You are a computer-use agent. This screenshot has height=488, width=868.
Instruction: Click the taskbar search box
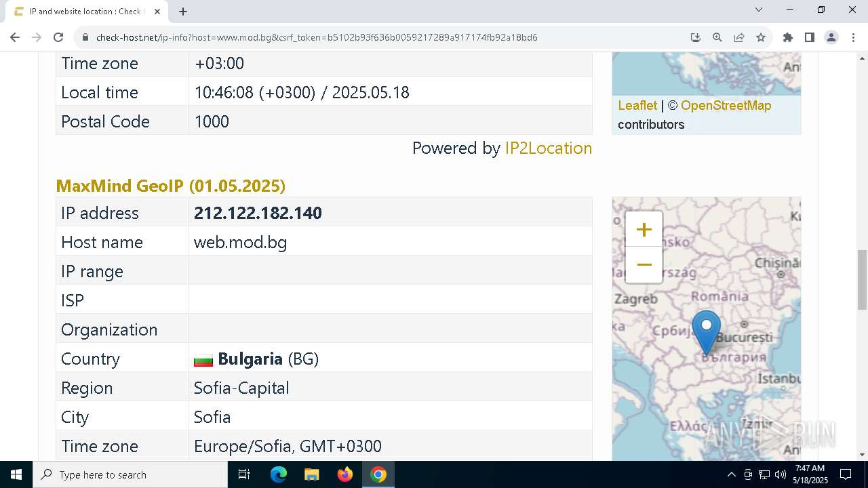[x=130, y=474]
